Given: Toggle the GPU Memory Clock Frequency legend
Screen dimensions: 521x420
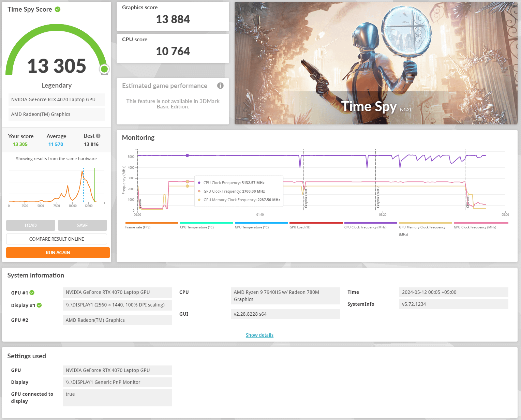Looking at the screenshot, I should [426, 229].
